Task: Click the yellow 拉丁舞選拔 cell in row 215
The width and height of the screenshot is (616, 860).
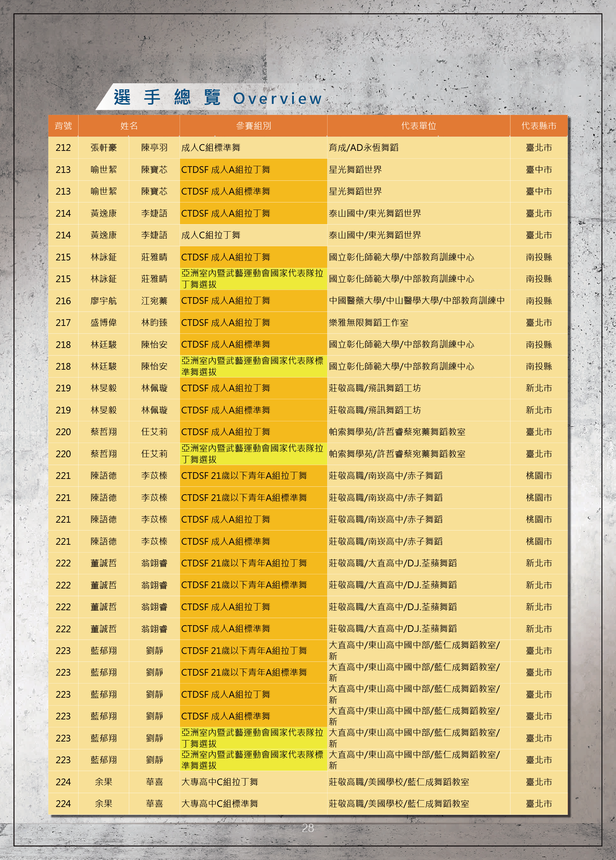Action: [x=253, y=279]
